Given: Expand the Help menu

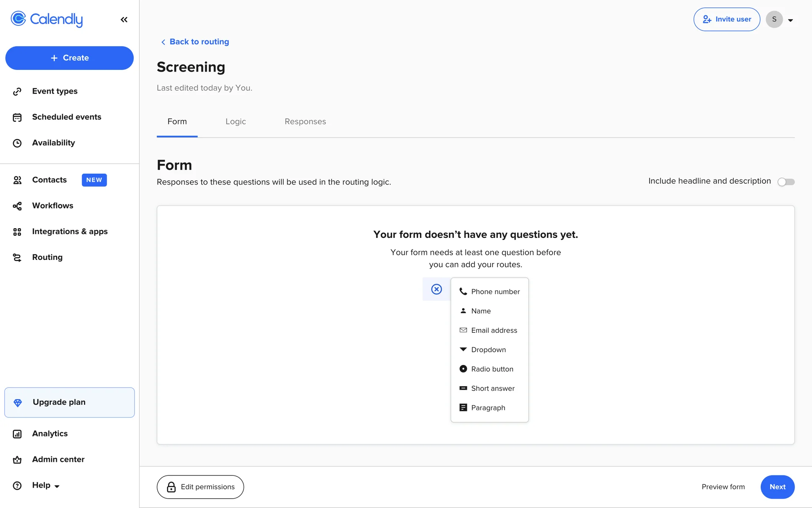Looking at the screenshot, I should click(45, 486).
